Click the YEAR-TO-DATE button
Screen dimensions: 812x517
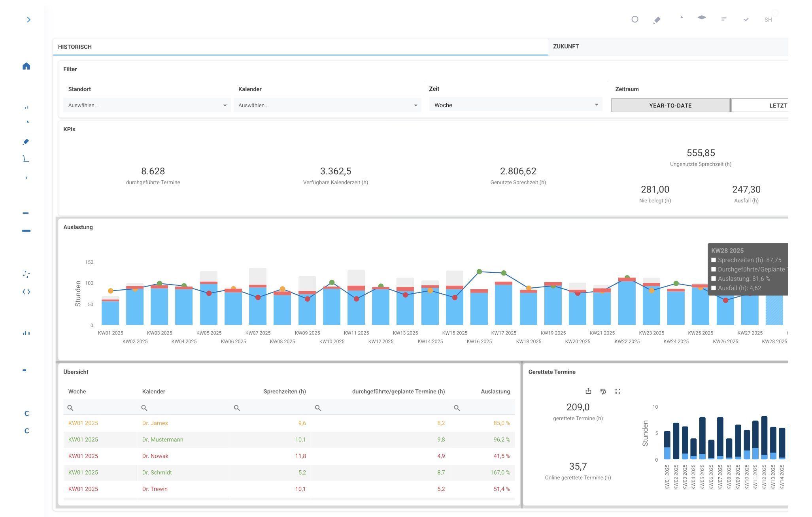[670, 106]
